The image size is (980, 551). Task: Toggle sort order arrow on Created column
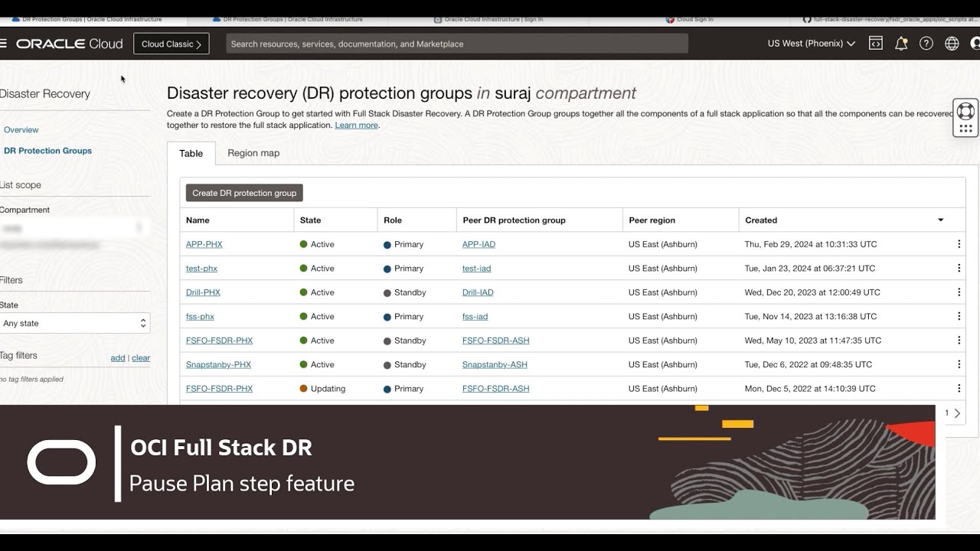(941, 220)
